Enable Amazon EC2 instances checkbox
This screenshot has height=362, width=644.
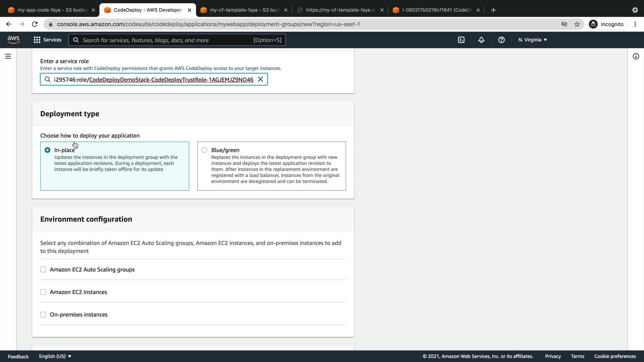(x=43, y=292)
